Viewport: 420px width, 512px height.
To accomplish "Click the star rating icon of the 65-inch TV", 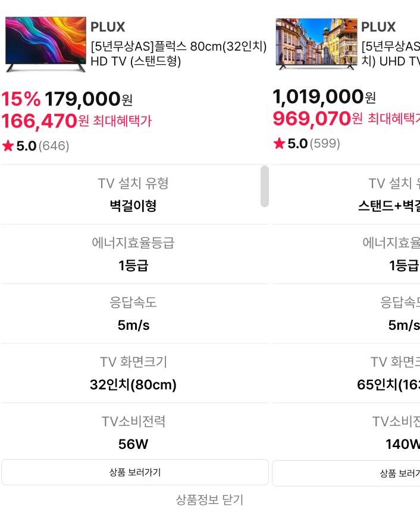I will pos(279,143).
